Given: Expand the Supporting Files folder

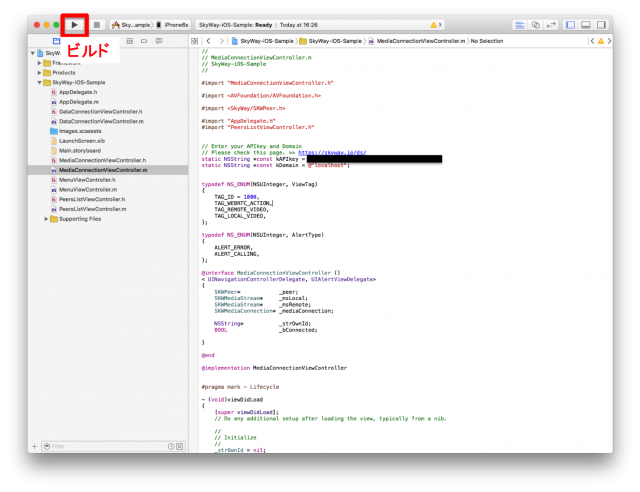Looking at the screenshot, I should pyautogui.click(x=46, y=218).
